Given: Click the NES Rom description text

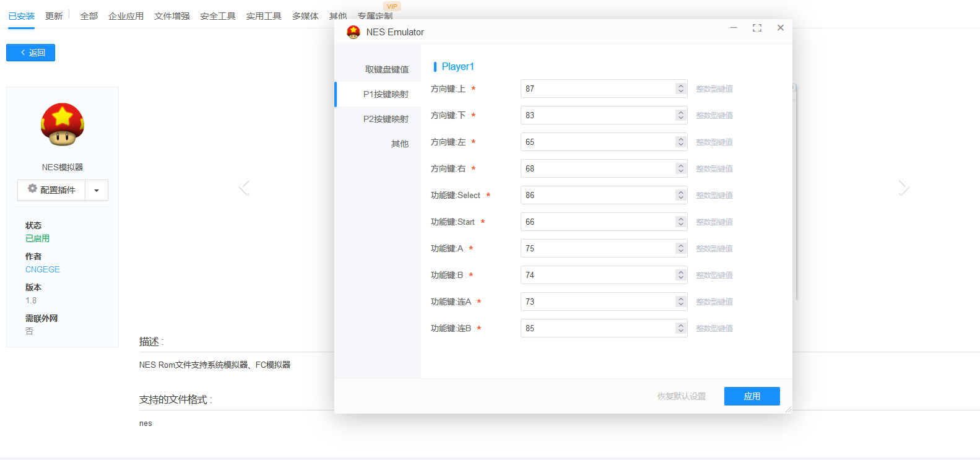Looking at the screenshot, I should tap(215, 365).
